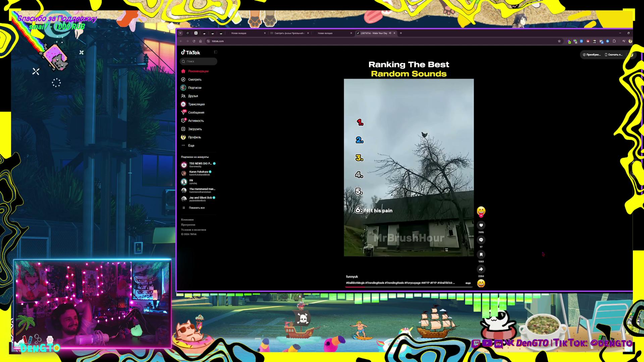Viewport: 644px width, 362px height.
Task: Open the weather extension icon
Action: (x=595, y=42)
